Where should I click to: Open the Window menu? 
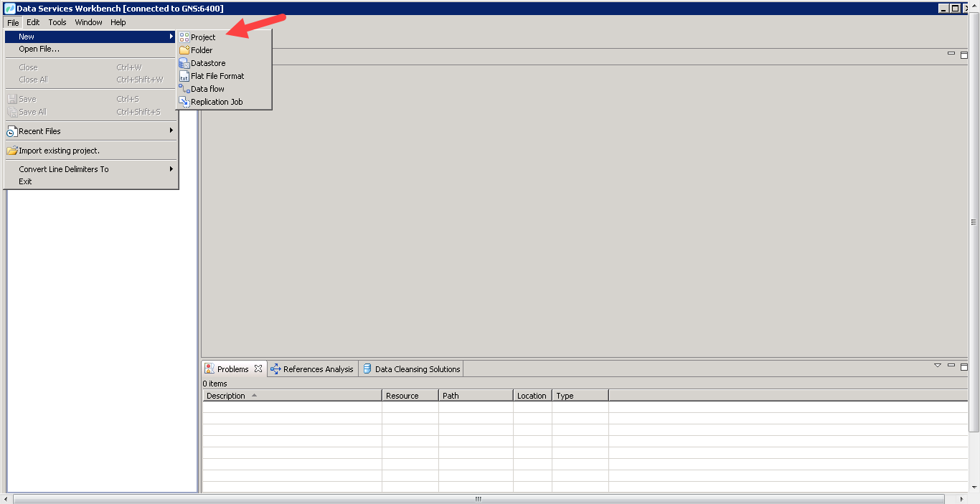(89, 22)
